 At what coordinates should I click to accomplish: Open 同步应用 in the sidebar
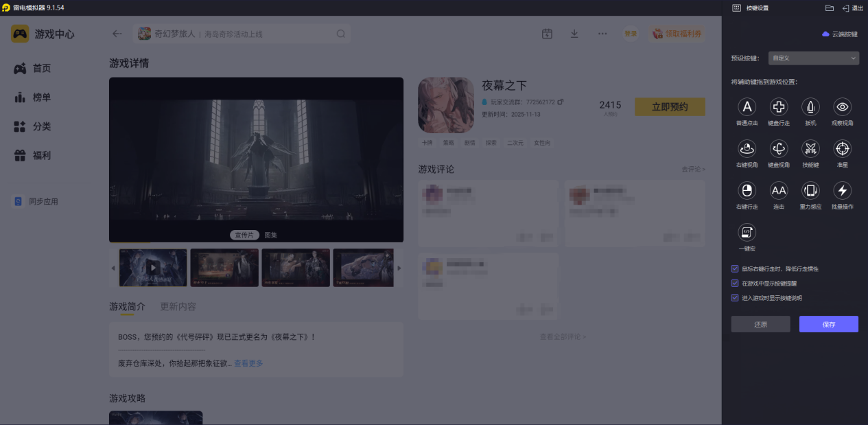pyautogui.click(x=36, y=202)
